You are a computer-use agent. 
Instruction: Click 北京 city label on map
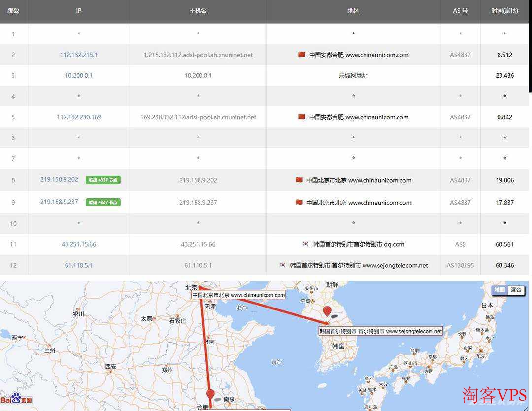(191, 288)
